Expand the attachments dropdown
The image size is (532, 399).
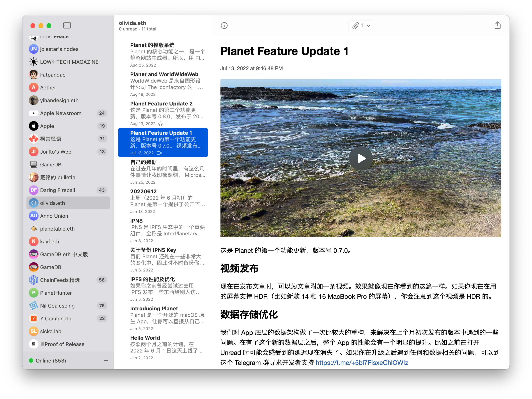click(x=360, y=25)
